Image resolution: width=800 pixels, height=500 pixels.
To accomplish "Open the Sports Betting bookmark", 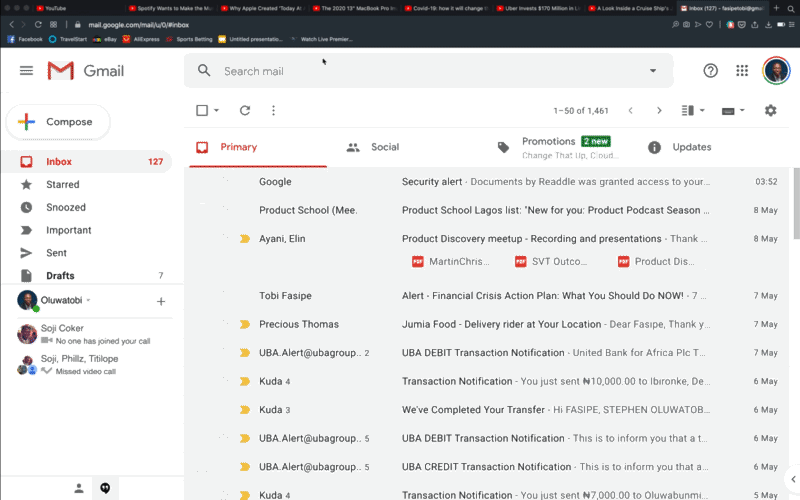I will [x=189, y=39].
